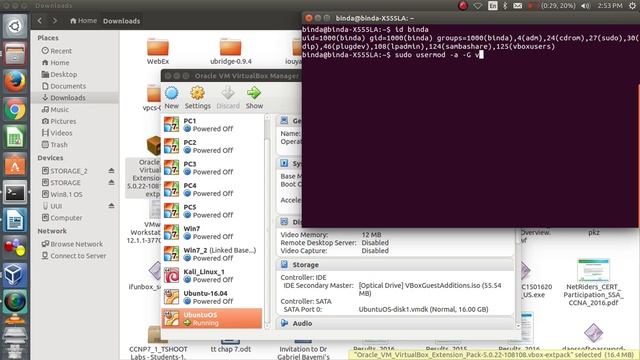Go back in Files window
This screenshot has height=360, width=640.
(x=40, y=21)
